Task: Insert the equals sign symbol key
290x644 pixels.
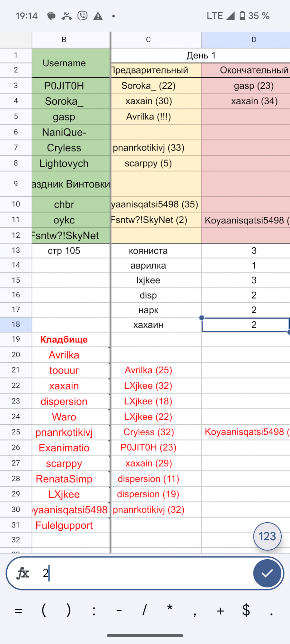Action: tap(18, 611)
